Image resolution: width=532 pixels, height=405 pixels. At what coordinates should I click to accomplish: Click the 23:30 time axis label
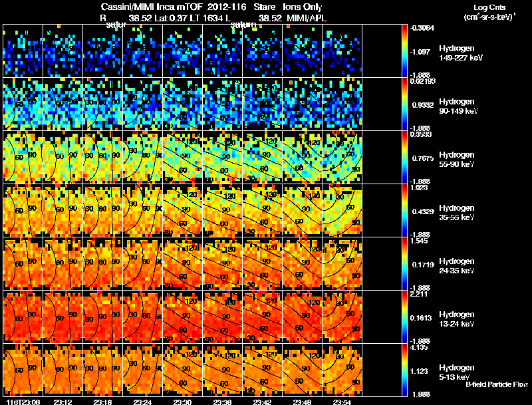[182, 402]
